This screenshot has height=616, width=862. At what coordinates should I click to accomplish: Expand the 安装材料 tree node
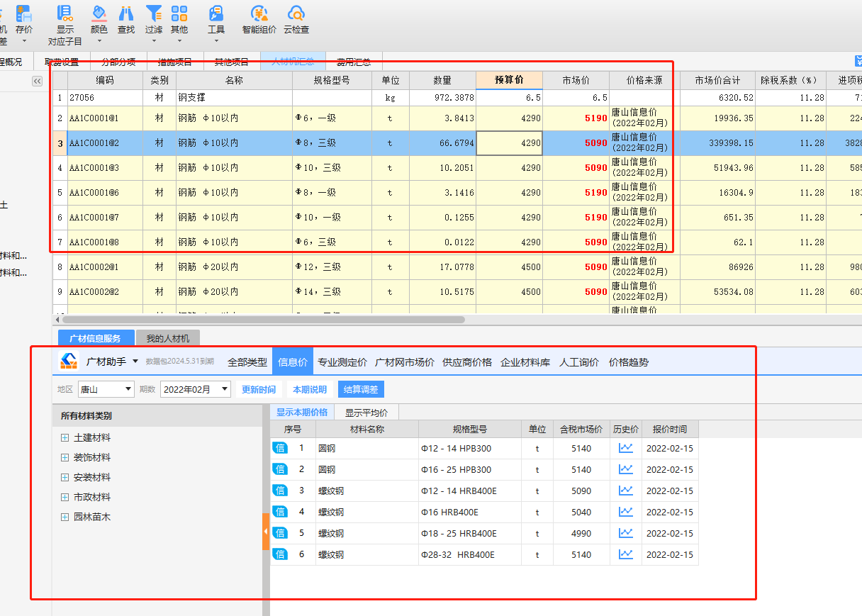click(x=65, y=477)
